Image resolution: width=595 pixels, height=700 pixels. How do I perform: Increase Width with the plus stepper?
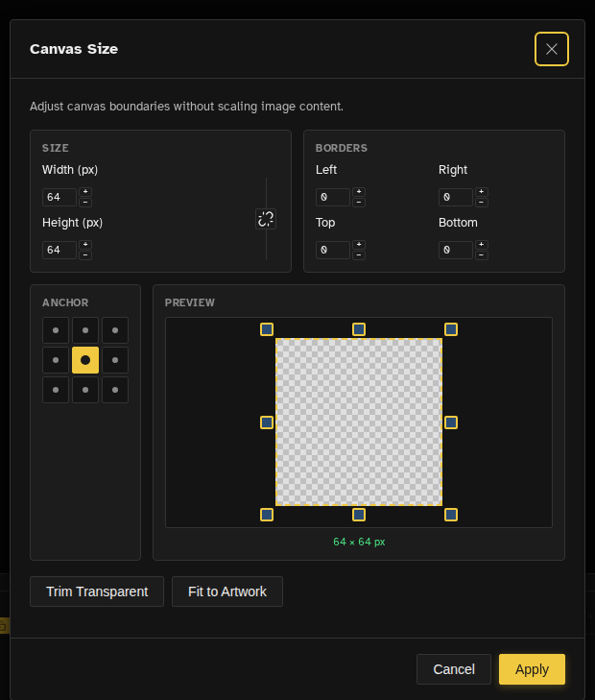[x=85, y=192]
